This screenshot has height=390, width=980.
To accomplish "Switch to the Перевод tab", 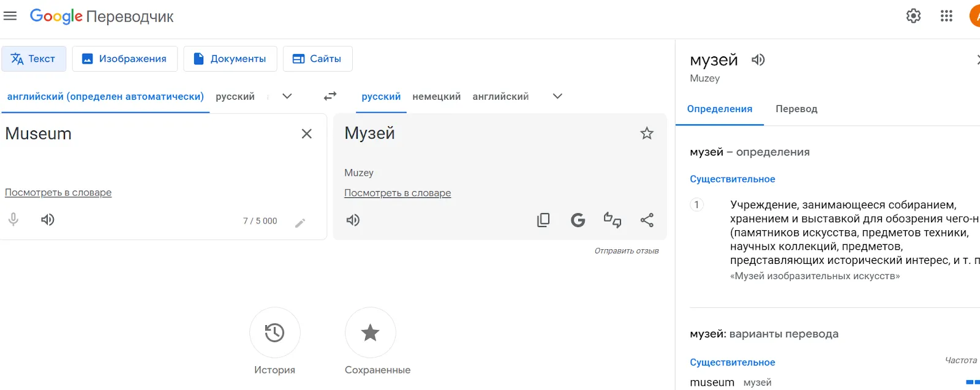I will click(796, 109).
